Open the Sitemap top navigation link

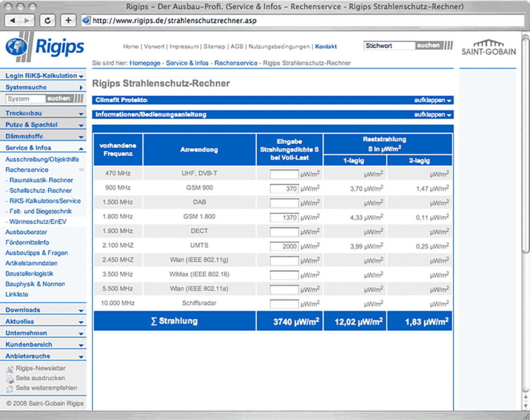pyautogui.click(x=215, y=46)
